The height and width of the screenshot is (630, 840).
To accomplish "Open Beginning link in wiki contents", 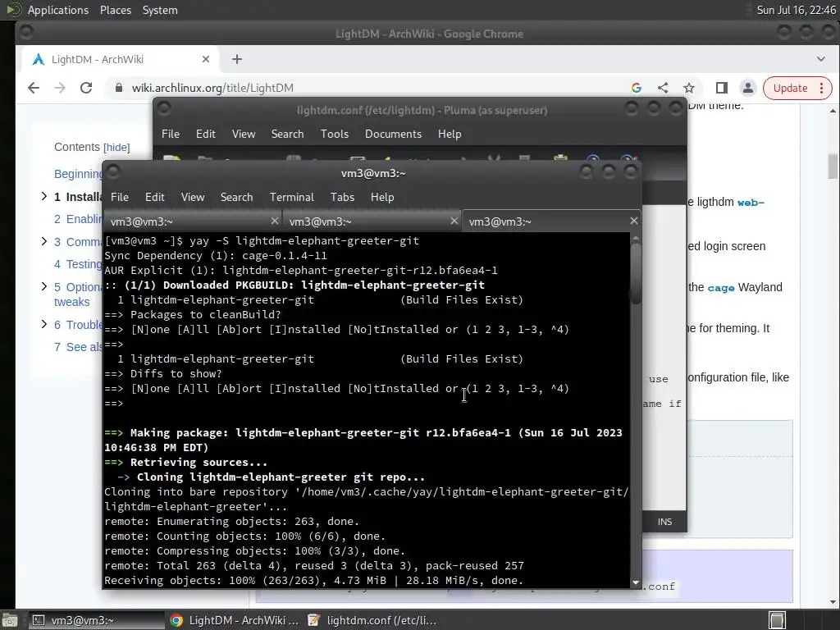I will 78,174.
